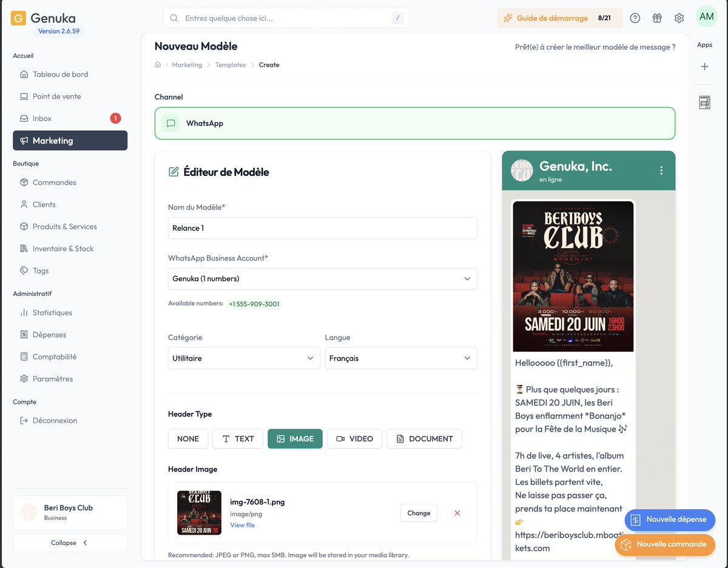The height and width of the screenshot is (568, 728).
Task: Click the Nom du Modèle input field
Action: (x=322, y=228)
